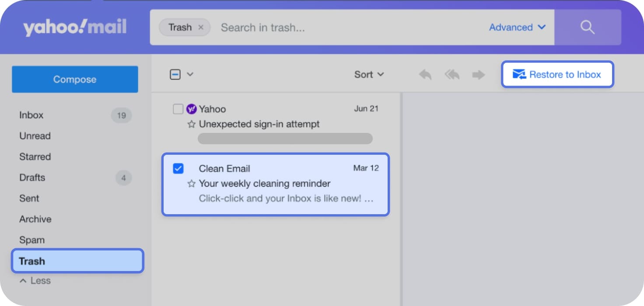
Task: Click the Yahoo Mail logo
Action: point(74,27)
